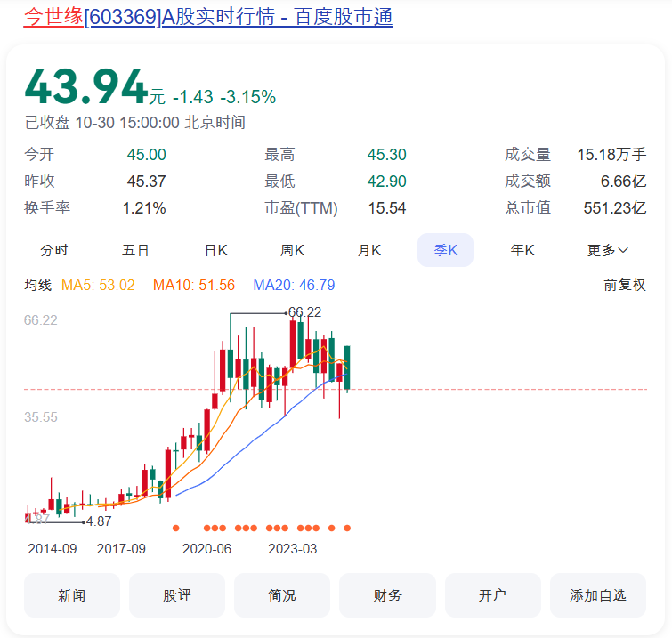Click the MA10: 51.56 indicator label
The image size is (672, 638).
click(194, 285)
